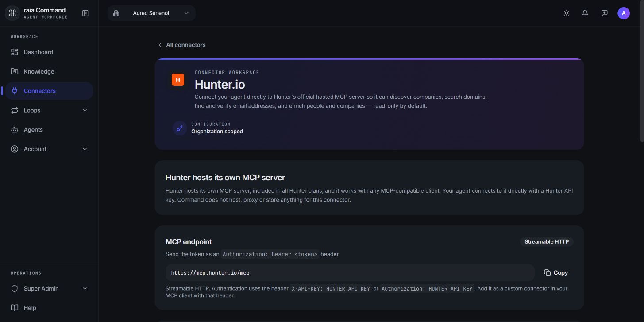Click the building icon in organization selector
644x322 pixels.
tap(116, 13)
